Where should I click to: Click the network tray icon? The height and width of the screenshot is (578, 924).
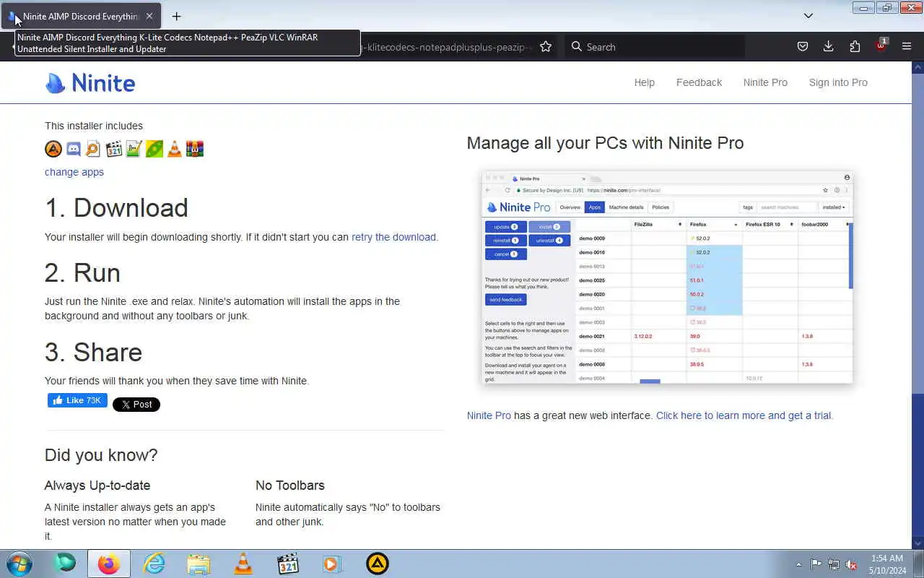tap(834, 564)
